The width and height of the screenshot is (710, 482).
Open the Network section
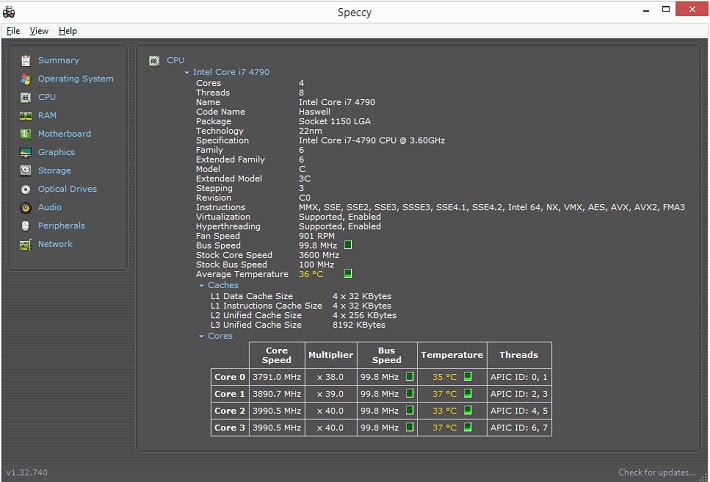click(x=55, y=244)
